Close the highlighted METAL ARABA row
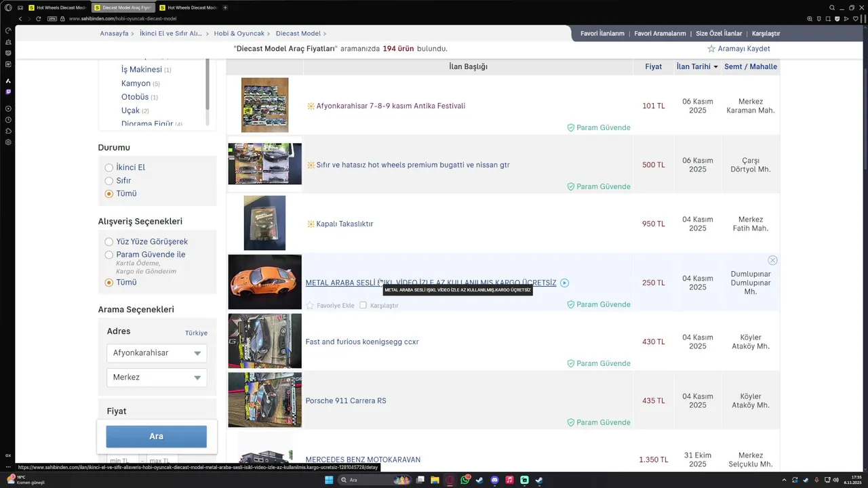This screenshot has height=488, width=868. [x=772, y=260]
